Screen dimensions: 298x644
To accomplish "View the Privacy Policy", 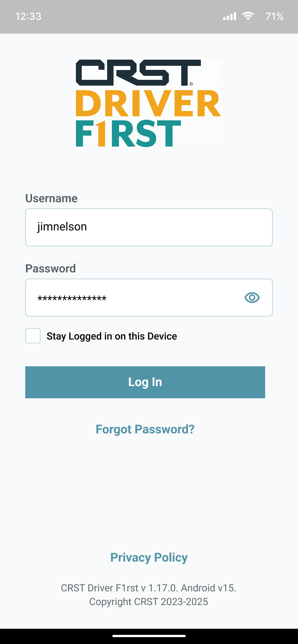I will 149,557.
